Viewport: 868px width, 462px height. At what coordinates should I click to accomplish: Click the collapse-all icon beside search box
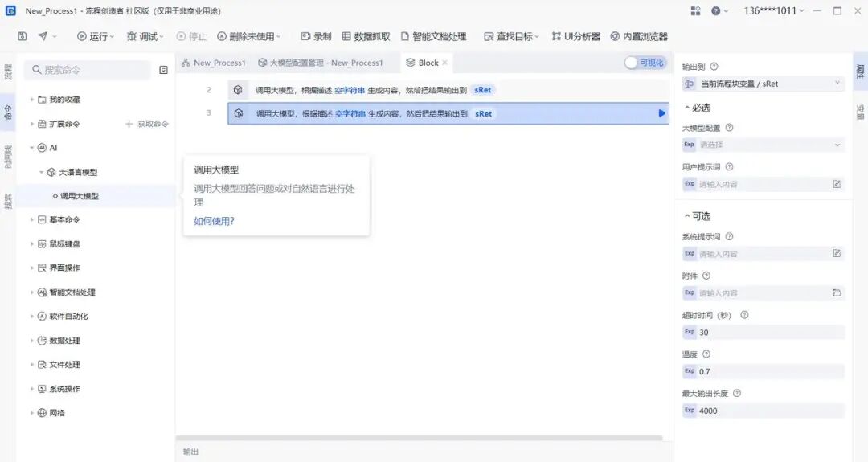(x=163, y=70)
